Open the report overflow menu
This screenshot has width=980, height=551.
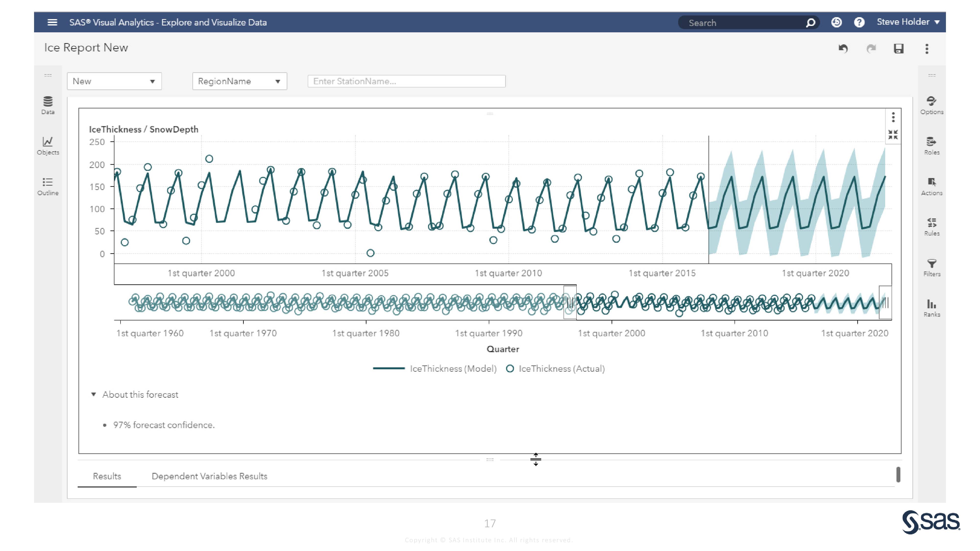(x=927, y=49)
